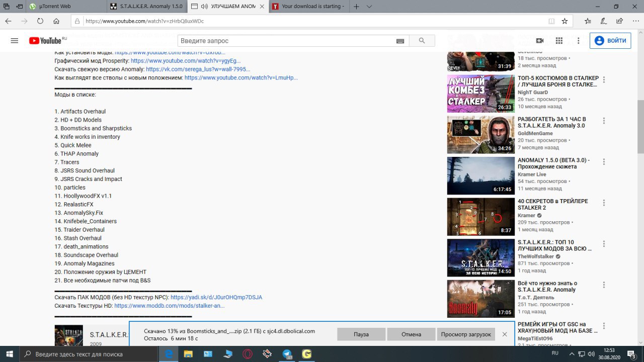Click the address bar URL
Screen dimensions: 644x362
pos(145,21)
